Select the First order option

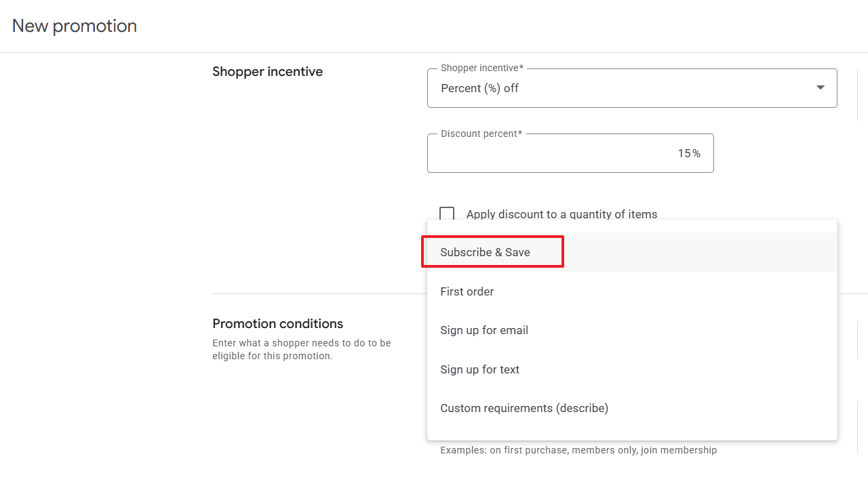click(467, 291)
